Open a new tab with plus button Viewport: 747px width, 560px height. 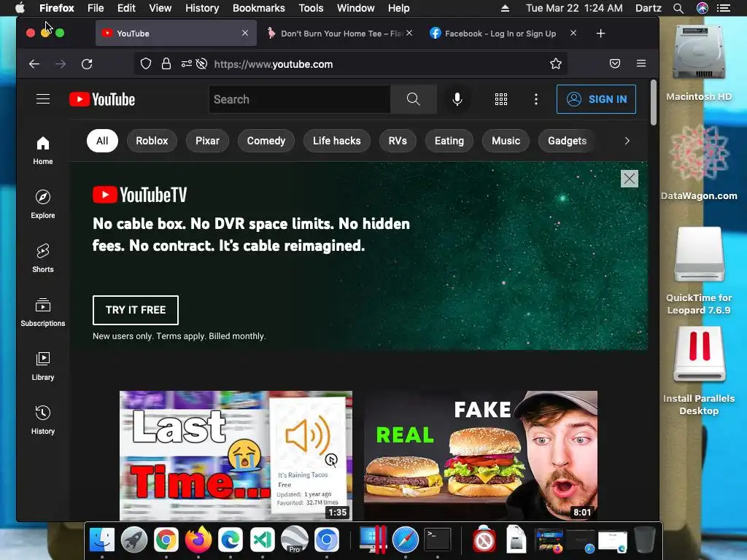tap(601, 34)
